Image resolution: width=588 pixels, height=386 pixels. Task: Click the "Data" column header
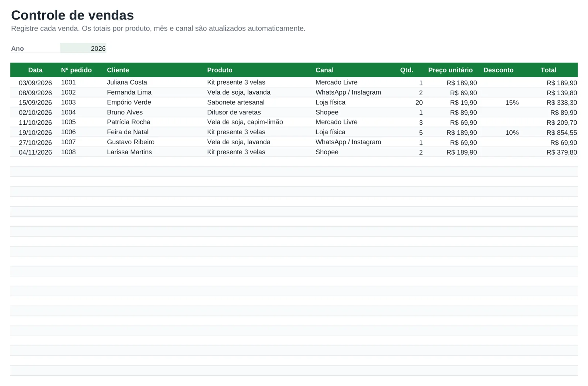click(35, 70)
